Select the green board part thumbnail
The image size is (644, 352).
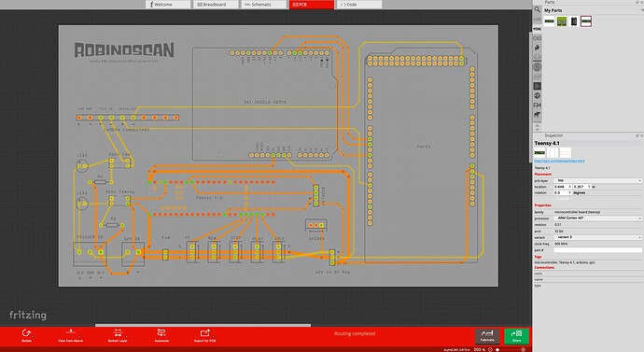point(562,21)
